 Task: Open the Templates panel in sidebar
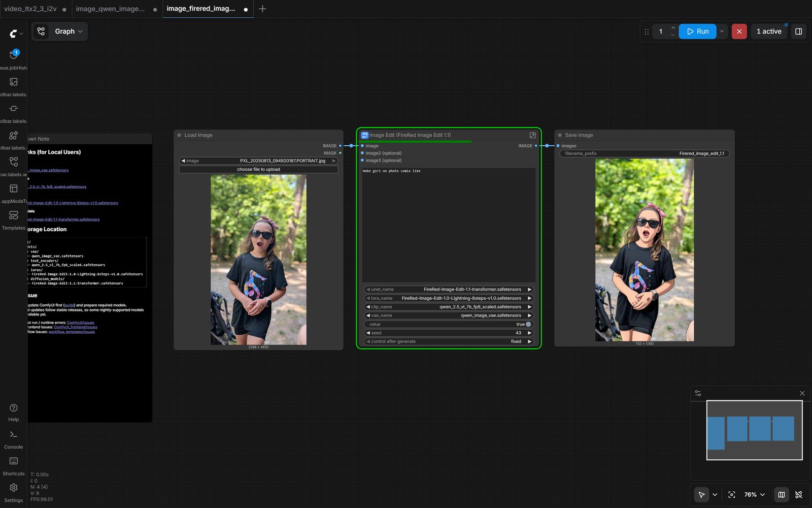pos(14,216)
